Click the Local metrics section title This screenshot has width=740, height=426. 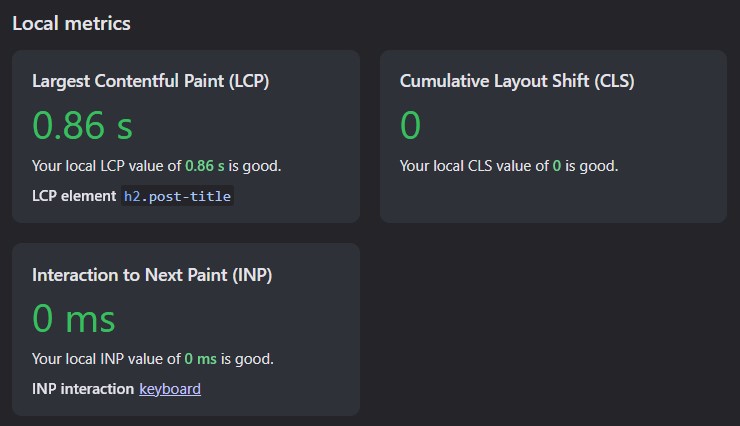71,24
